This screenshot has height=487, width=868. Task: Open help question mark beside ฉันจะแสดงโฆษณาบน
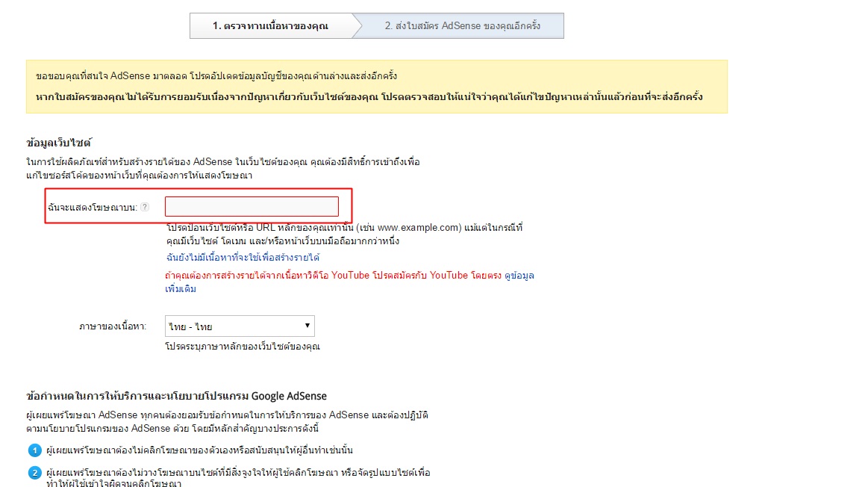(145, 207)
